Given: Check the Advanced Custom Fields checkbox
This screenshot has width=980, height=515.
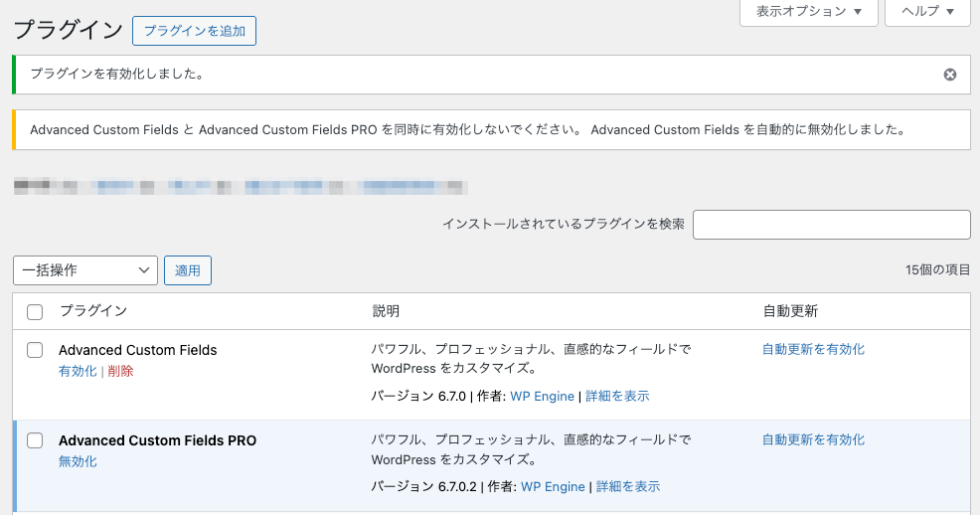Looking at the screenshot, I should [x=35, y=350].
